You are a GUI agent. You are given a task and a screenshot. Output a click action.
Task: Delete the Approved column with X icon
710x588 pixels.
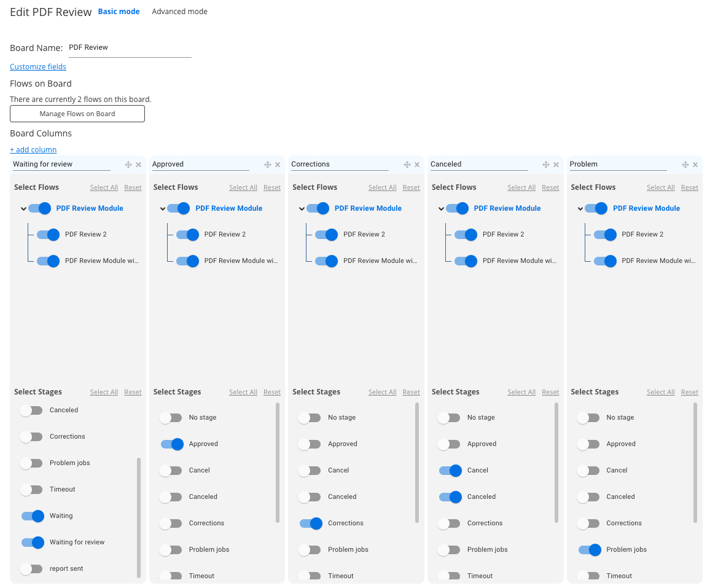point(278,165)
